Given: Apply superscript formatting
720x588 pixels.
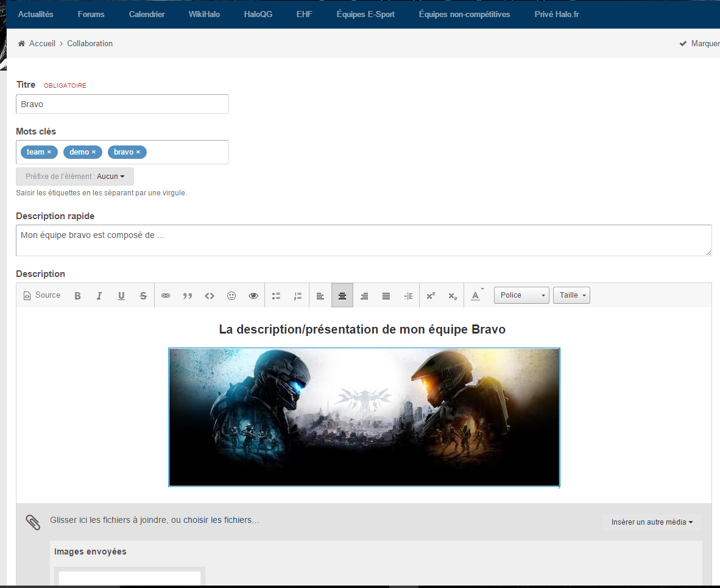Looking at the screenshot, I should pos(431,296).
